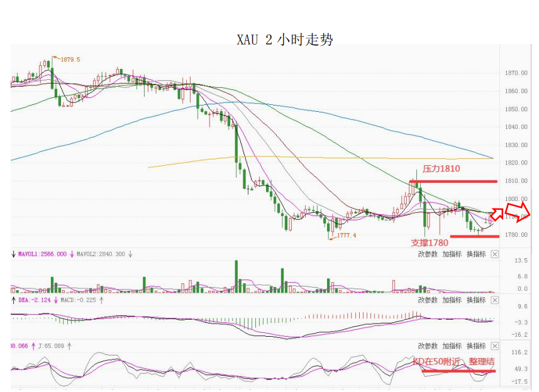The height and width of the screenshot is (392, 539).
Task: Click the 1870.00 price axis label
Action: click(516, 73)
